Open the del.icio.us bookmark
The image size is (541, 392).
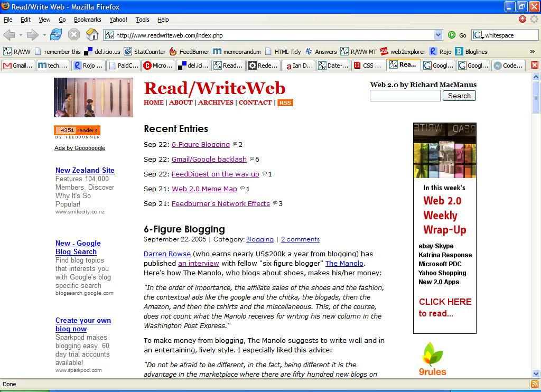[x=102, y=51]
